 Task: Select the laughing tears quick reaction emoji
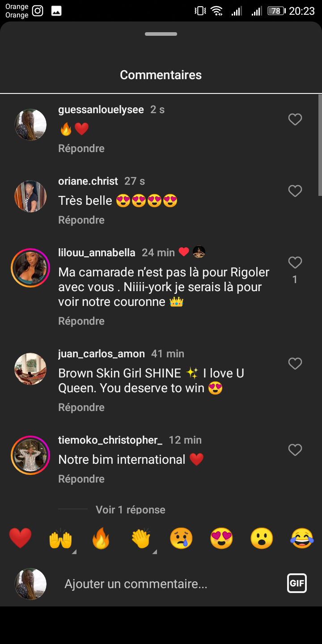(x=302, y=538)
